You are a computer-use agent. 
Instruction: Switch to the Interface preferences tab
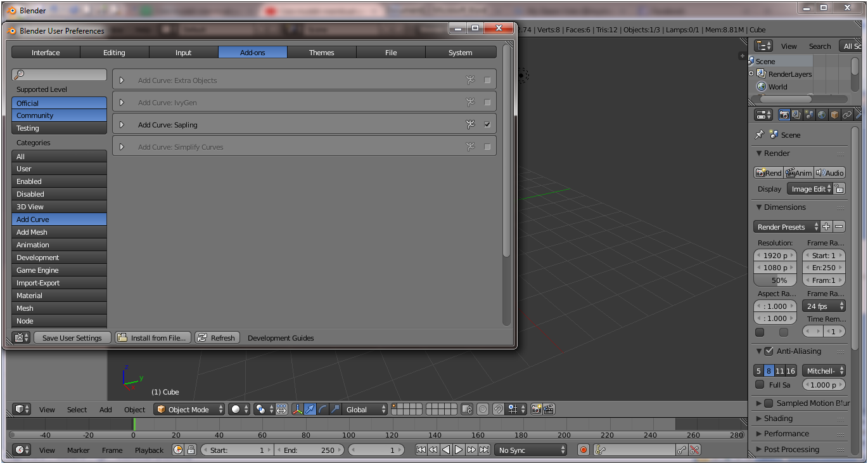[46, 53]
